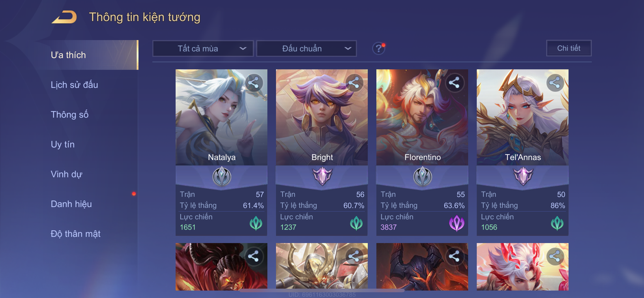Open the Thông số tab
The image size is (644, 298).
click(x=69, y=114)
